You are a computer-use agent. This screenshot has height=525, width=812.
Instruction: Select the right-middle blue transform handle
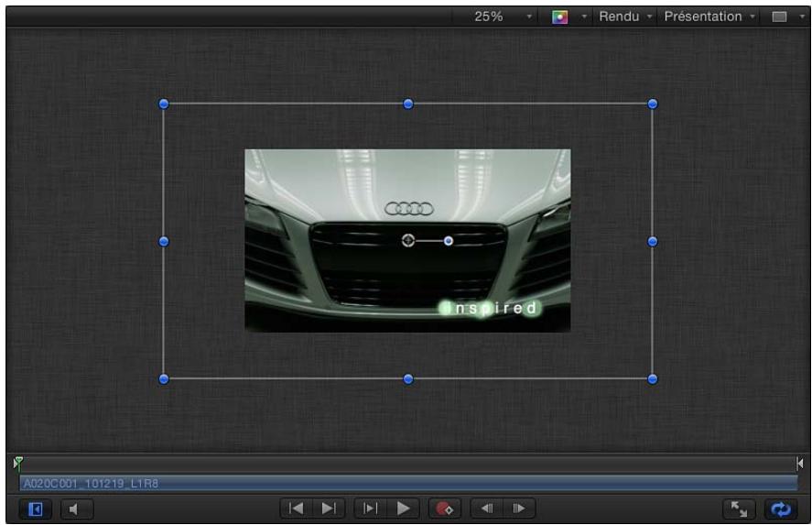[653, 242]
